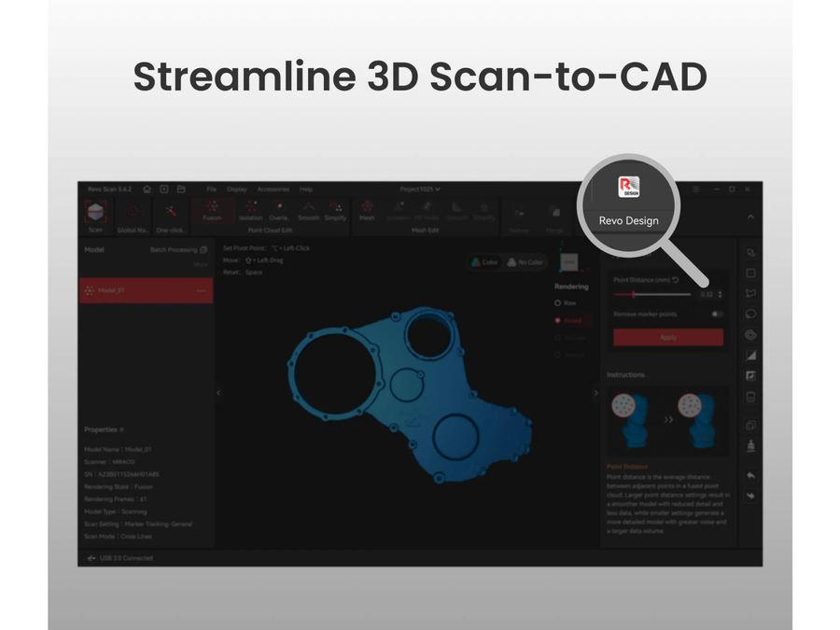
Task: Open the Project1025 dropdown
Action: point(420,189)
